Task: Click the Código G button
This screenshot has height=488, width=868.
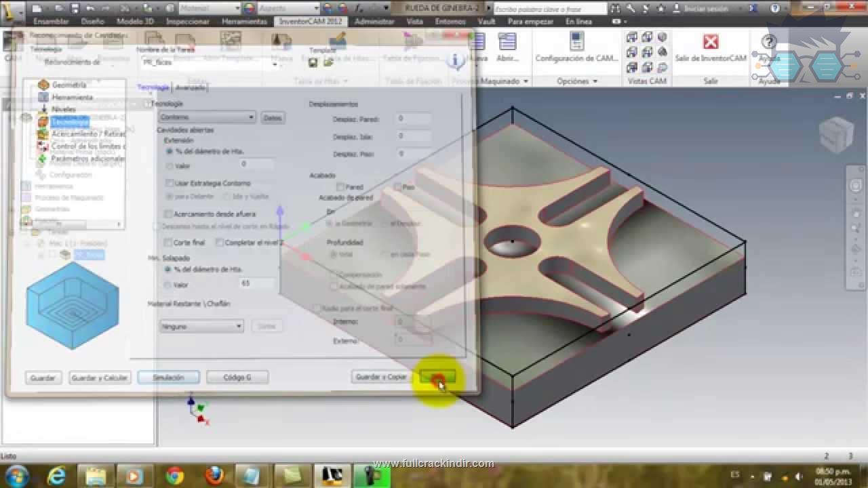Action: point(237,378)
